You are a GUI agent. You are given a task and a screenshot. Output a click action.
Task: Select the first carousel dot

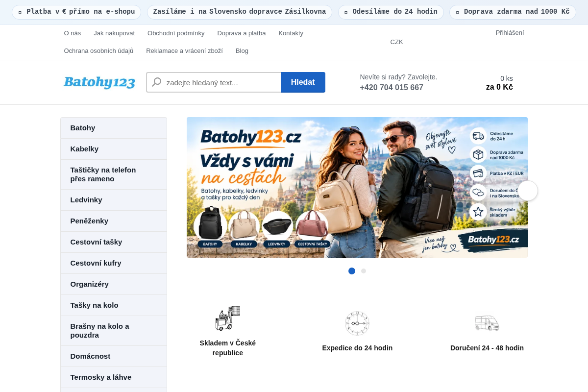(352, 271)
